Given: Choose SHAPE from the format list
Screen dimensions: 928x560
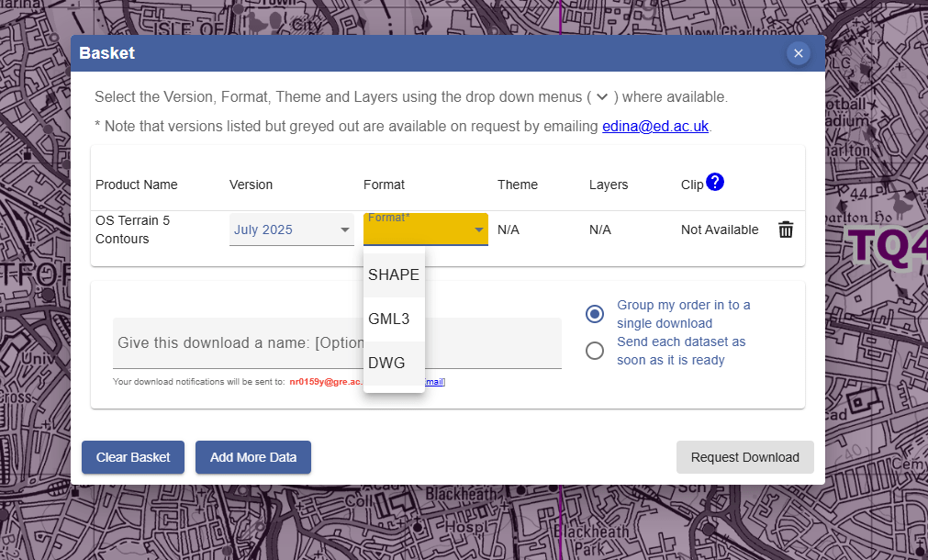Looking at the screenshot, I should [394, 274].
